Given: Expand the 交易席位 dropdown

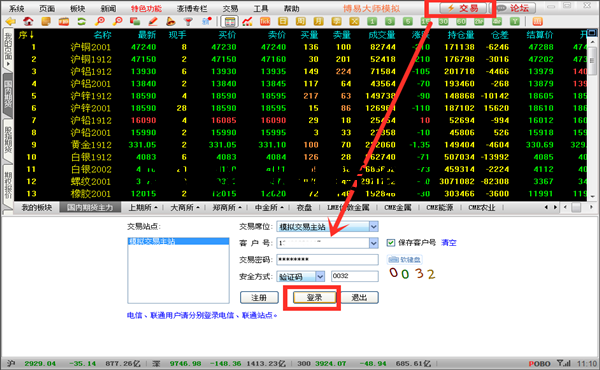Looking at the screenshot, I should click(373, 227).
